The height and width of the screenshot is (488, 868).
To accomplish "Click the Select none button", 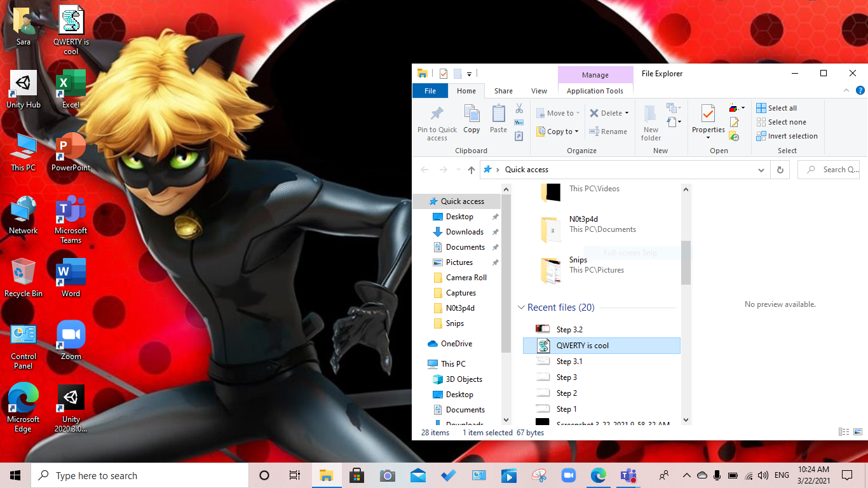I will (781, 122).
